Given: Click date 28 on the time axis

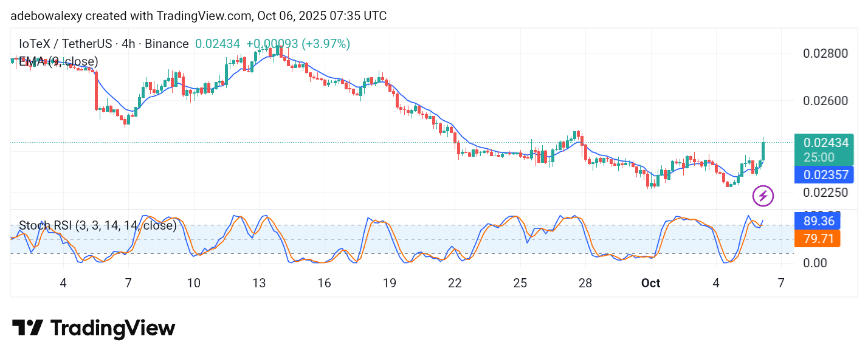Looking at the screenshot, I should click(x=585, y=283).
